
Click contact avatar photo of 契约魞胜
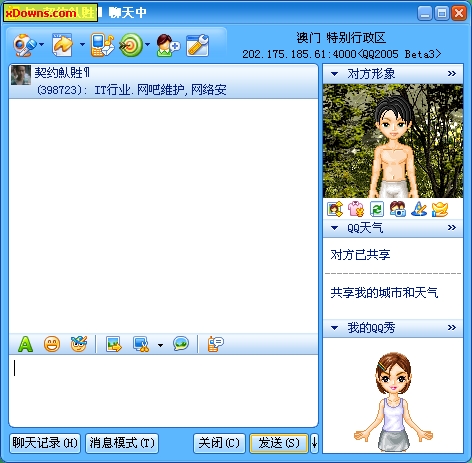(x=21, y=75)
